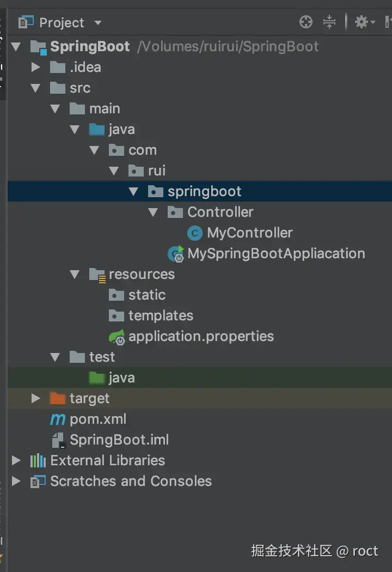Screen dimensions: 392x572
Task: Click the External Libraries icon
Action: click(x=38, y=461)
